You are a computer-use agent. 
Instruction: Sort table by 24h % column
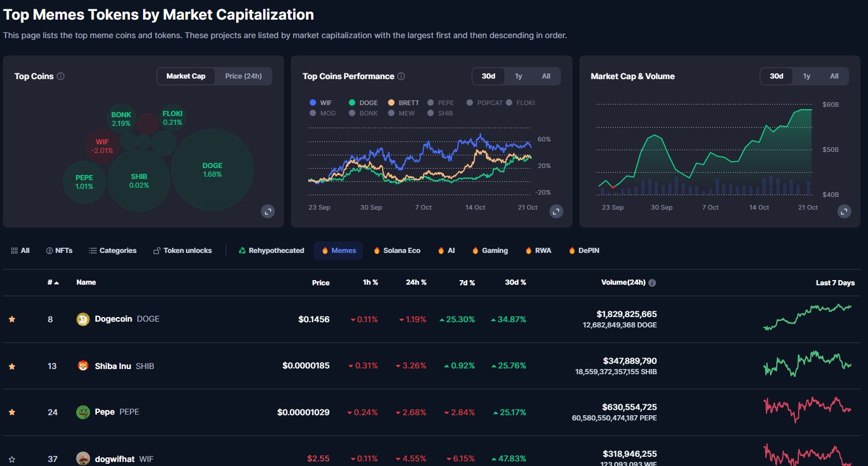(x=416, y=283)
